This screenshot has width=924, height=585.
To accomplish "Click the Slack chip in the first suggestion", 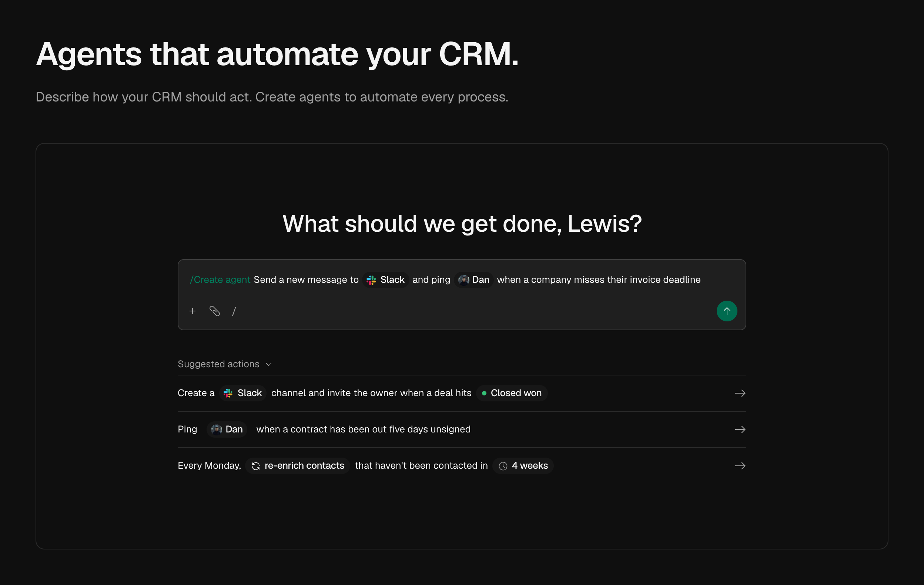I will pos(242,393).
